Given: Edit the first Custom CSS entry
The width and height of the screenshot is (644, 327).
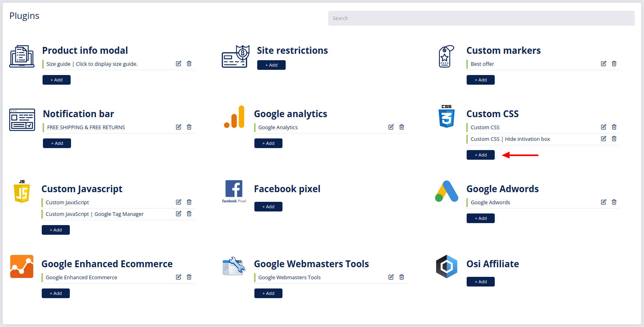Looking at the screenshot, I should click(603, 127).
